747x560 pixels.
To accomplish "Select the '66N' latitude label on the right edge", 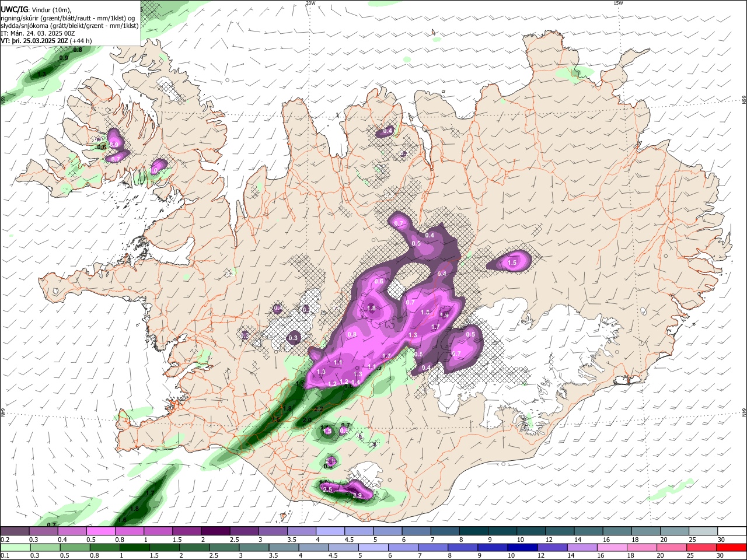I will coord(744,100).
